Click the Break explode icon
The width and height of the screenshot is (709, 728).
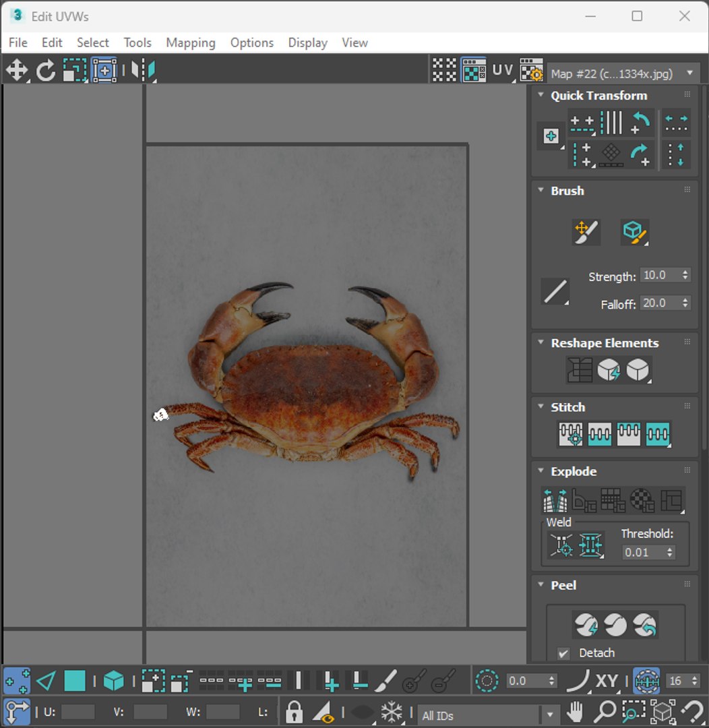tap(555, 500)
